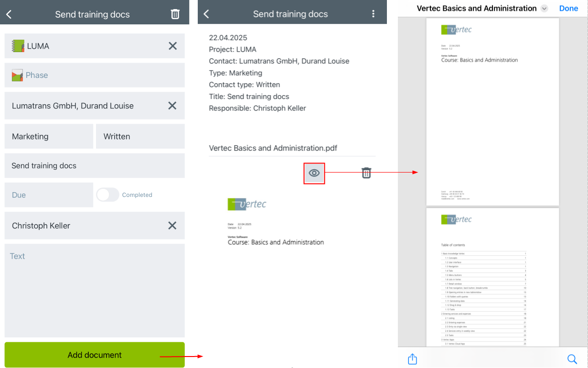588x368 pixels.
Task: Delete activity using header trash icon
Action: [x=175, y=14]
